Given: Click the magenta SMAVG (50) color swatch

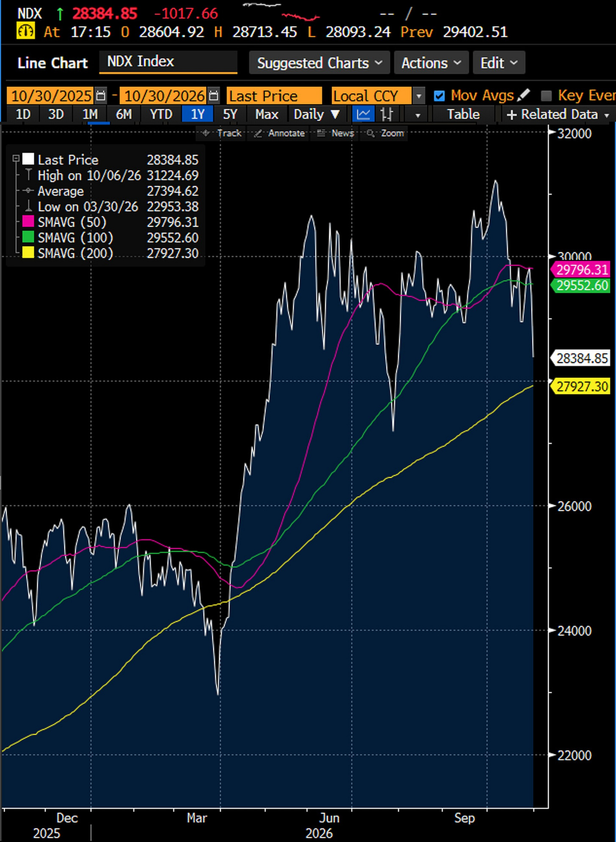Looking at the screenshot, I should tap(28, 222).
